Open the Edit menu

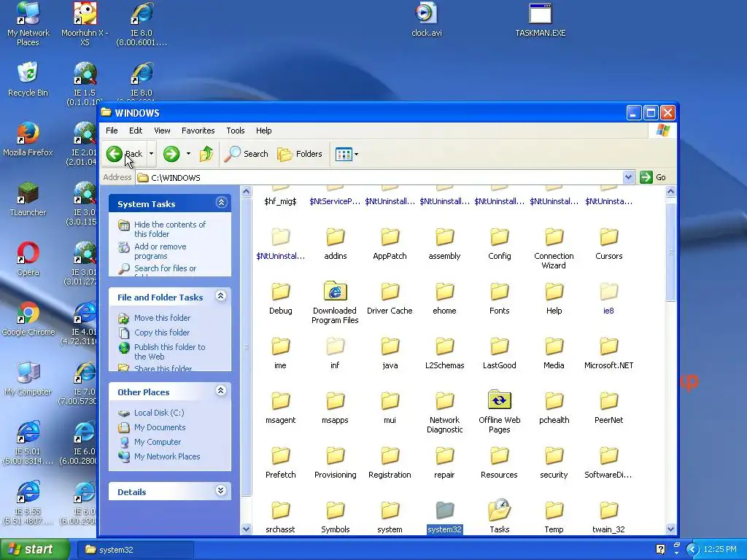click(x=136, y=131)
